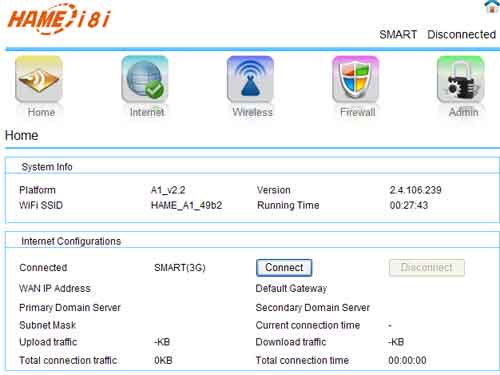500x375 pixels.
Task: Click the greyed-out Disconnect button
Action: click(427, 268)
